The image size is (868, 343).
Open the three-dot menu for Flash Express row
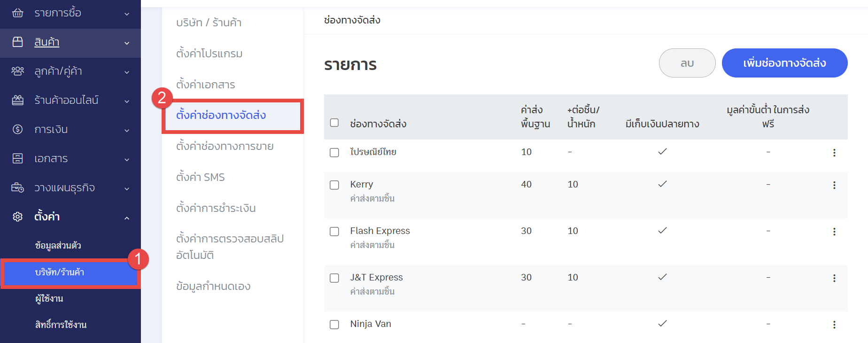834,232
